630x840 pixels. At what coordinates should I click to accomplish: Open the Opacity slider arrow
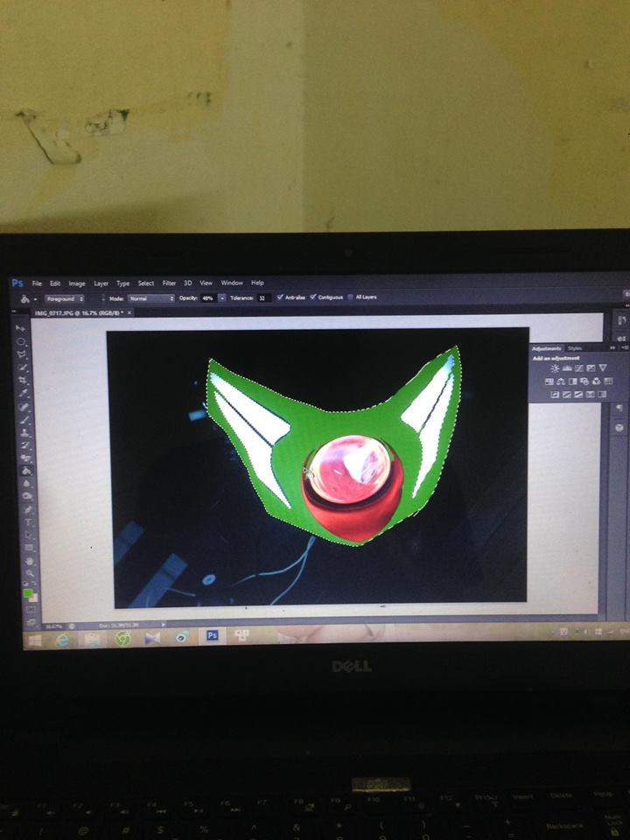(x=221, y=297)
